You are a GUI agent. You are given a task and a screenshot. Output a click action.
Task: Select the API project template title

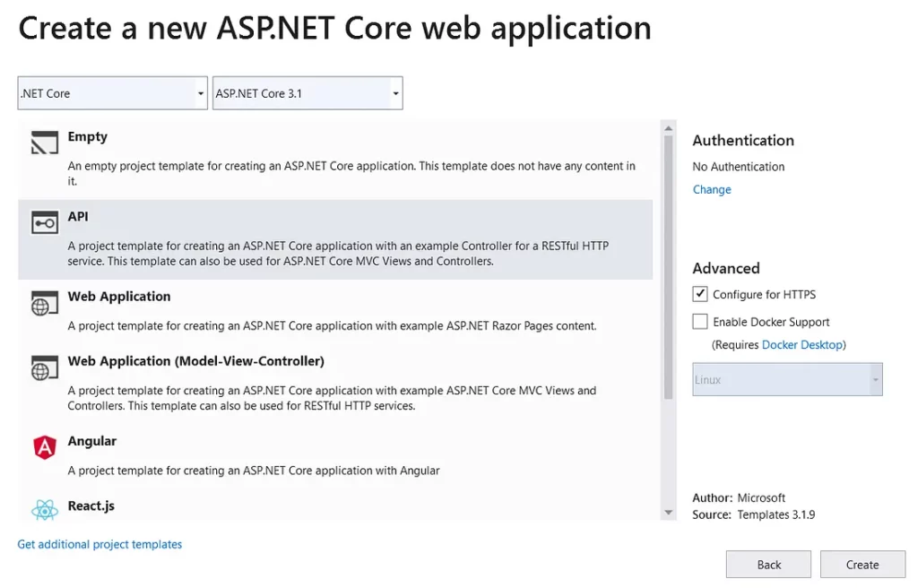(x=78, y=216)
